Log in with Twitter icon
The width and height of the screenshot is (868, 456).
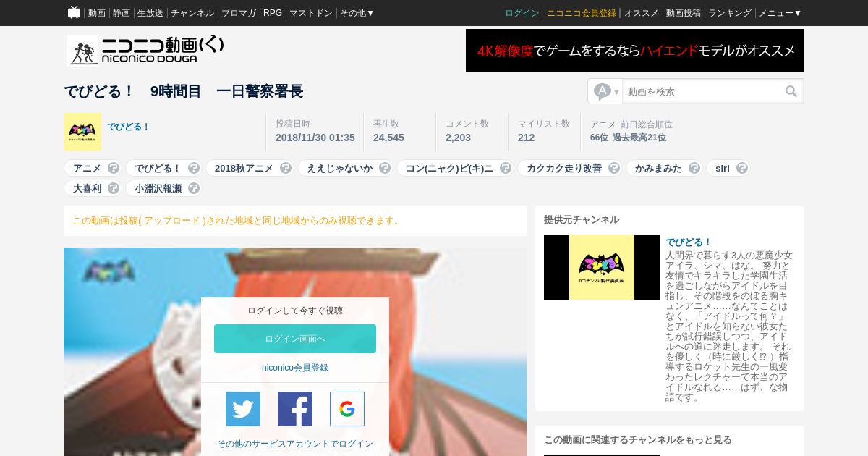(x=243, y=409)
